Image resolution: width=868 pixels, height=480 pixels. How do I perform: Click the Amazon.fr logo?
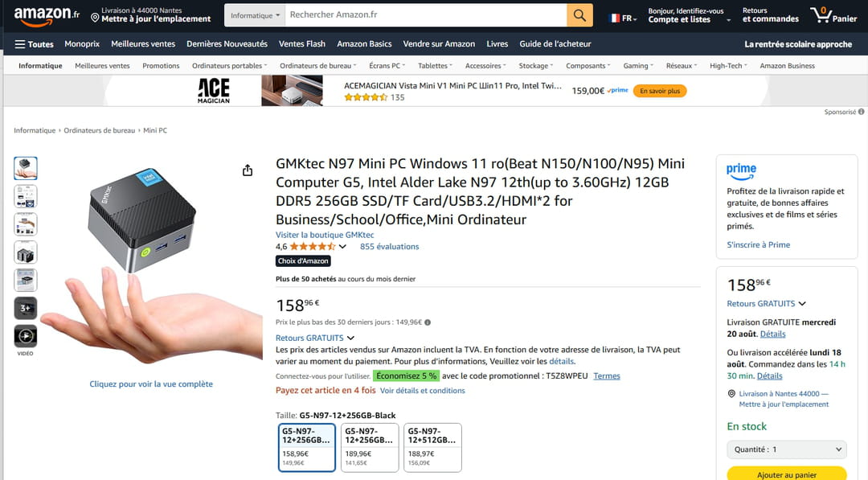47,15
